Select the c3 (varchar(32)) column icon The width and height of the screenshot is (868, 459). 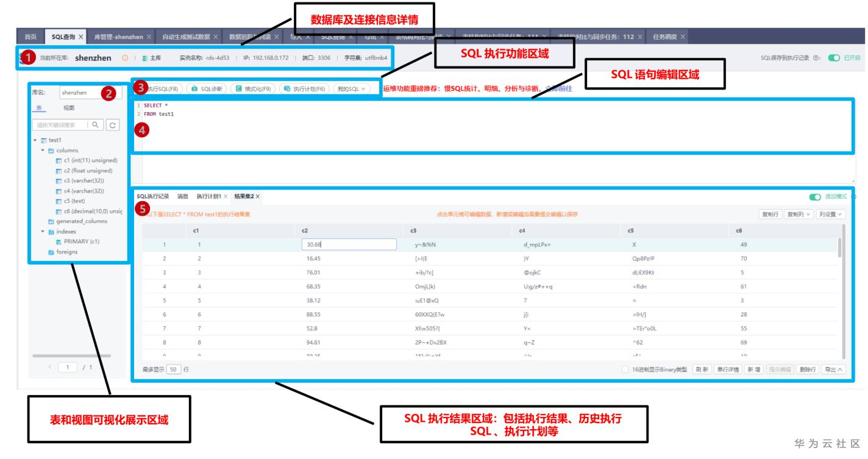(59, 181)
